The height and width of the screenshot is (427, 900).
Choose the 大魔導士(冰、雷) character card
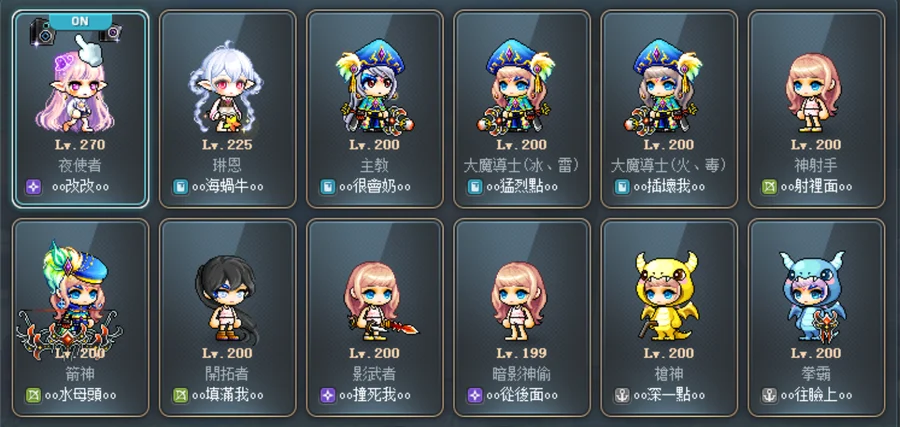(x=522, y=109)
